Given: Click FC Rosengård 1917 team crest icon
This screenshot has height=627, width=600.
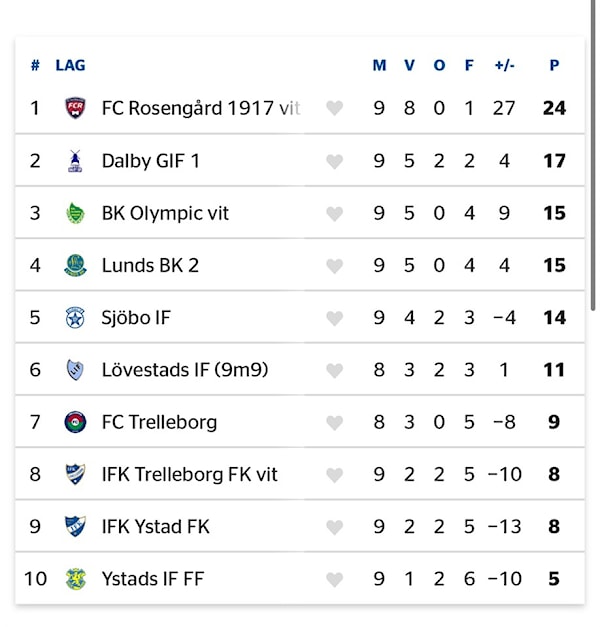Looking at the screenshot, I should click(x=75, y=108).
